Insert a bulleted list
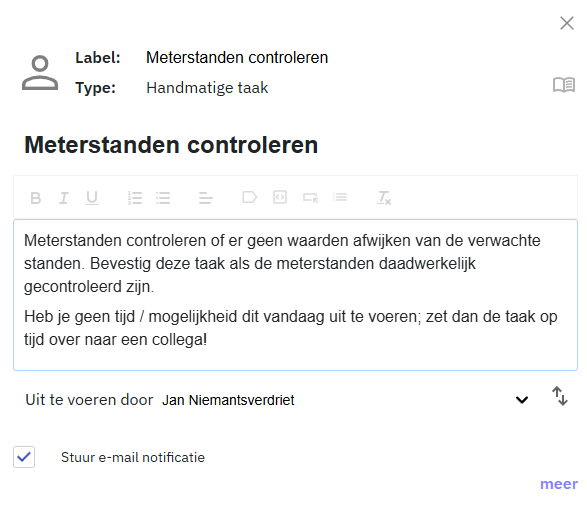587x521 pixels. pyautogui.click(x=163, y=198)
